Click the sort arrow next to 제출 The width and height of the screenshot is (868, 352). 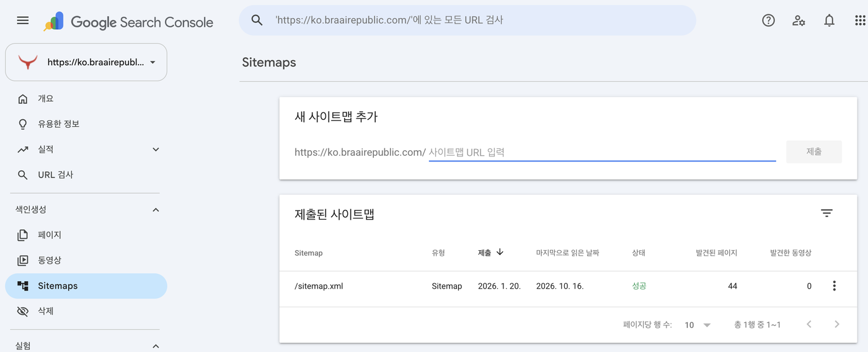click(x=500, y=252)
